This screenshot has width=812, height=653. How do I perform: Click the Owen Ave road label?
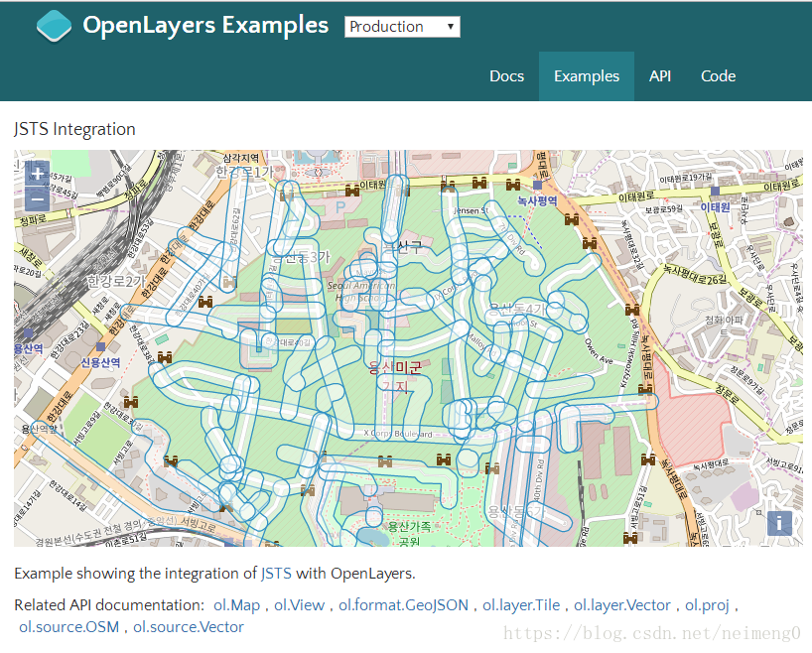coord(599,351)
